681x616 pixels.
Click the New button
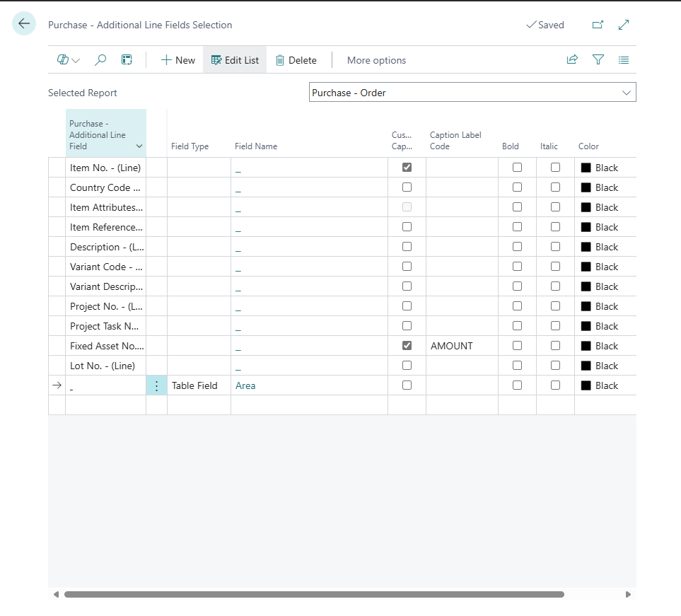click(177, 60)
